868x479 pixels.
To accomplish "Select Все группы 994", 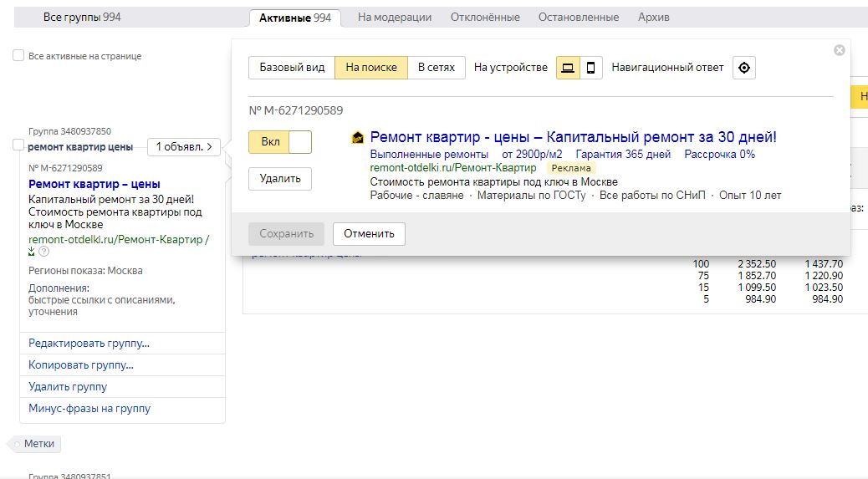I will tap(82, 18).
